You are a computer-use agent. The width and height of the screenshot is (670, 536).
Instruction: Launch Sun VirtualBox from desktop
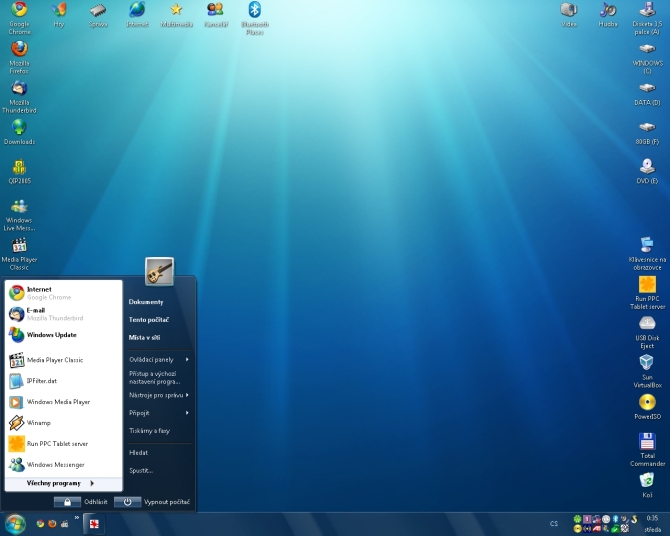pyautogui.click(x=647, y=363)
